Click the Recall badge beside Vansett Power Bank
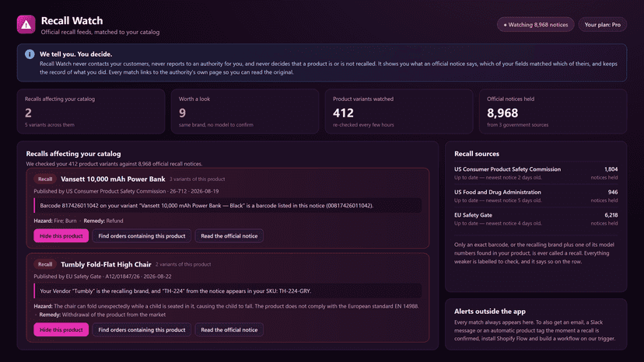The width and height of the screenshot is (644, 362). 45,179
